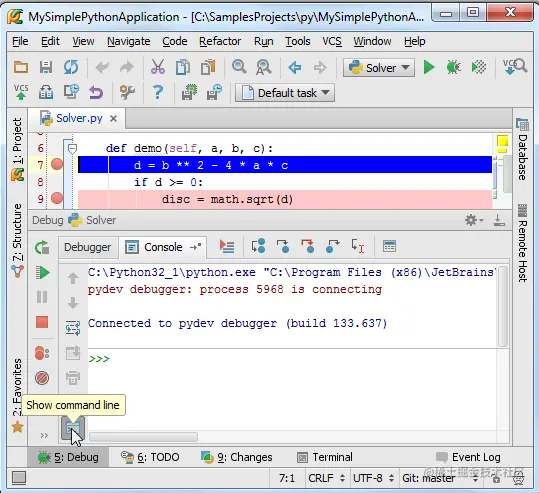Toggle breakpoint on line 7

click(57, 164)
